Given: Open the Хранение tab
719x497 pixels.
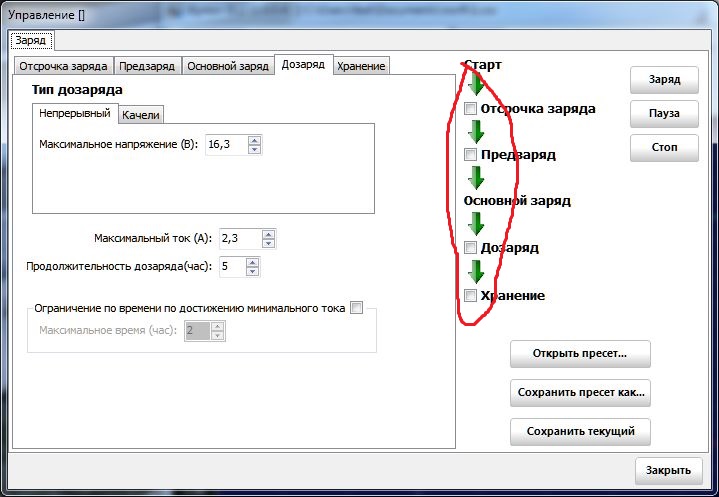Looking at the screenshot, I should pyautogui.click(x=361, y=66).
